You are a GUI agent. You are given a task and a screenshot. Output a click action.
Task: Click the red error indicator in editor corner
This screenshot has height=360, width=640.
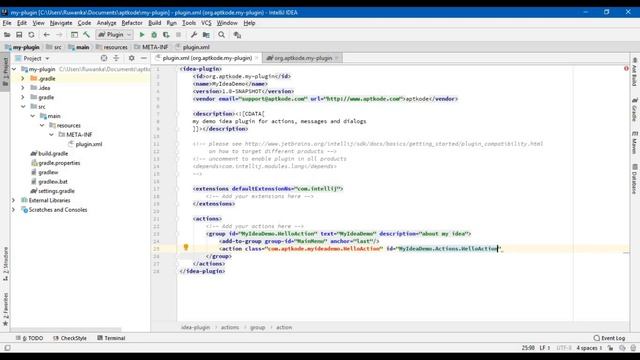pos(626,69)
